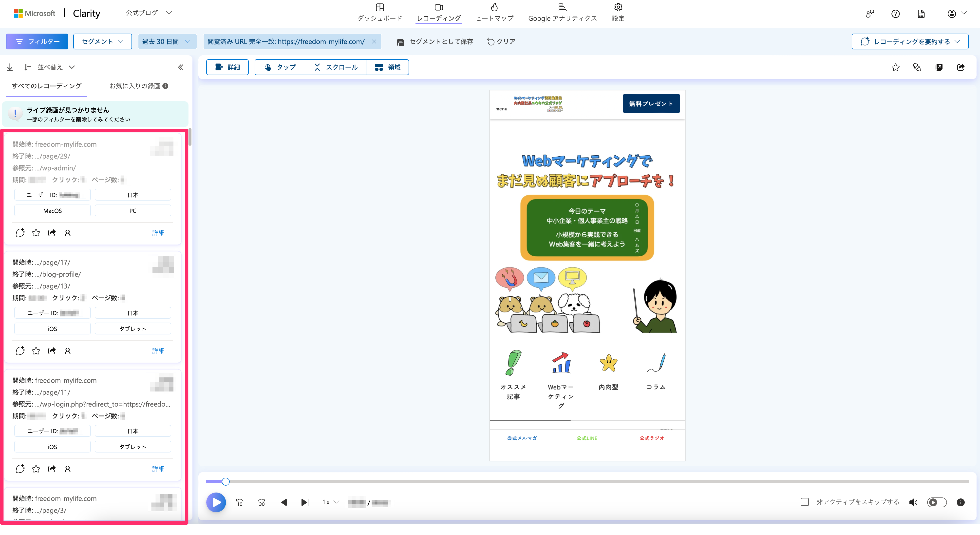The width and height of the screenshot is (980, 535).
Task: Toggle 非アクティブをスキップする checkbox
Action: tap(804, 502)
